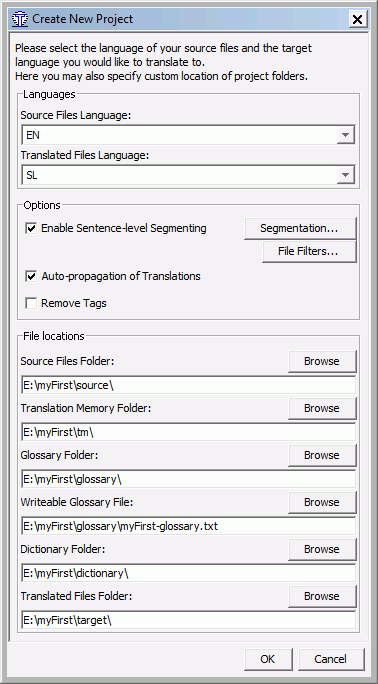Expand the Translated Files Language dropdown arrow
378x684 pixels.
346,175
